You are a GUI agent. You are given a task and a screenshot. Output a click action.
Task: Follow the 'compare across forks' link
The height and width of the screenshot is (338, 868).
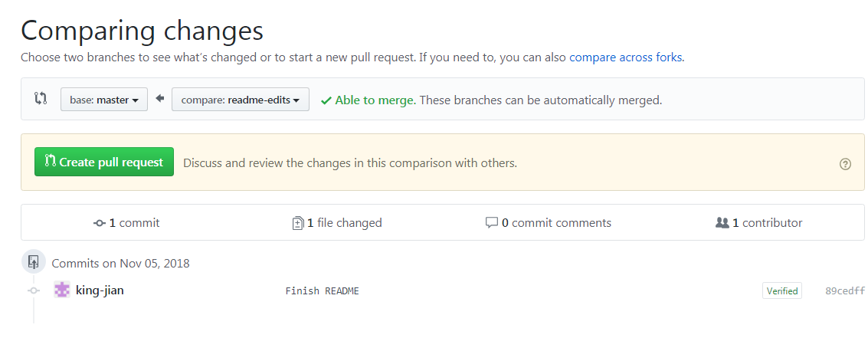(625, 57)
